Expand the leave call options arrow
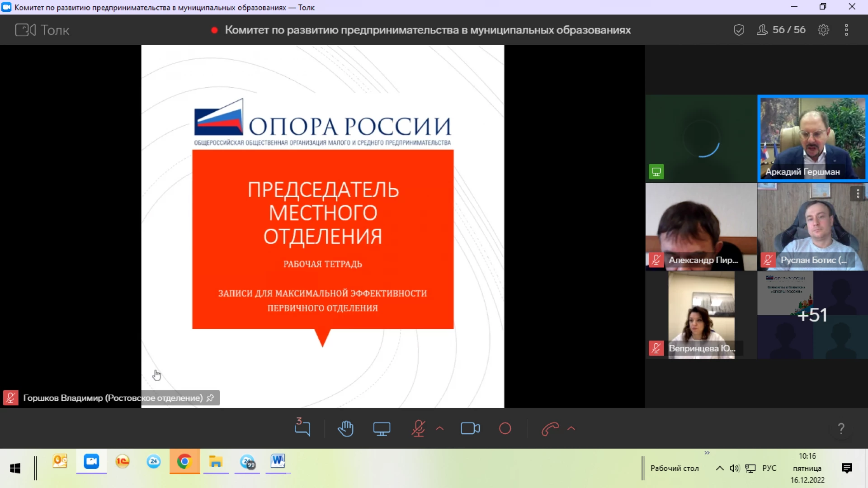Viewport: 868px width, 488px height. click(x=571, y=428)
